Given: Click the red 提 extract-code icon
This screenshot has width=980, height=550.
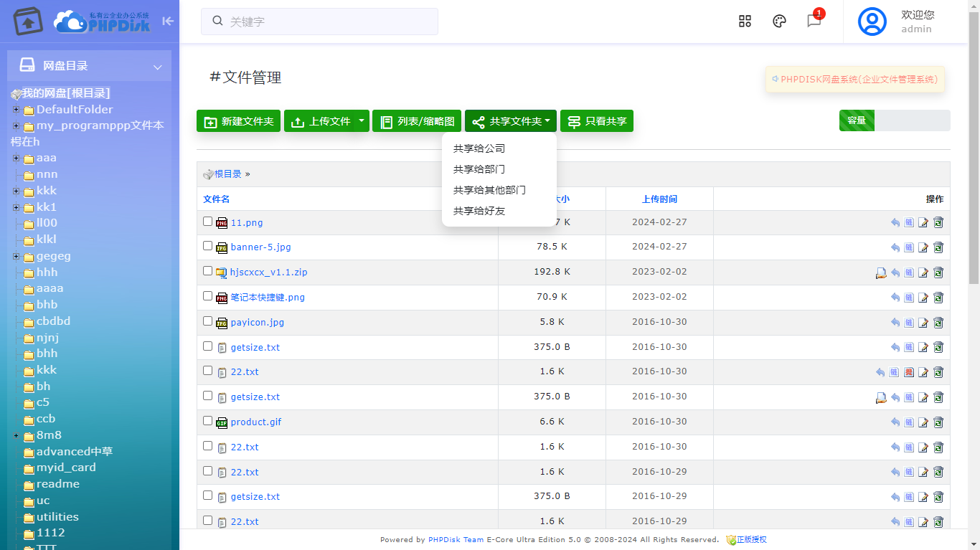Looking at the screenshot, I should pos(909,372).
